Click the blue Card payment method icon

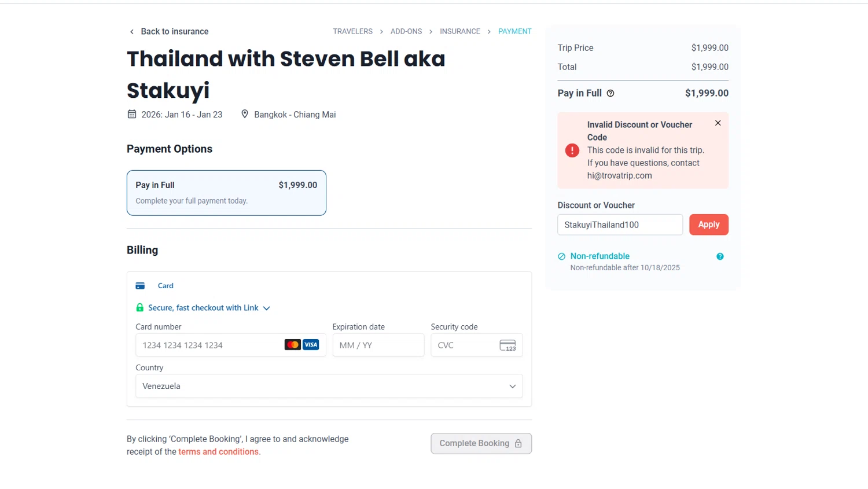pyautogui.click(x=140, y=286)
